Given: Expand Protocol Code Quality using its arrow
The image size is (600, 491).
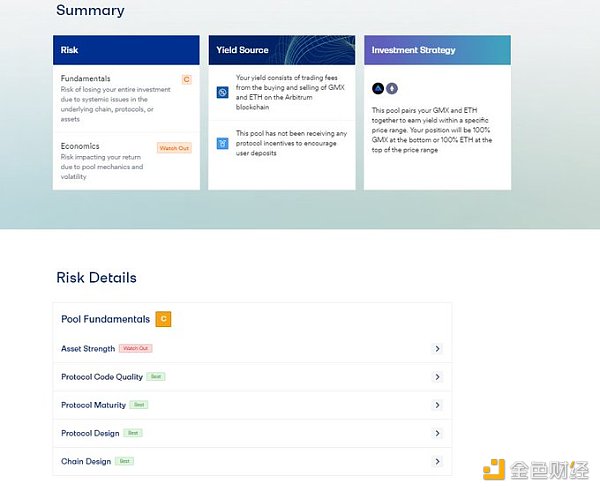Looking at the screenshot, I should [x=438, y=377].
